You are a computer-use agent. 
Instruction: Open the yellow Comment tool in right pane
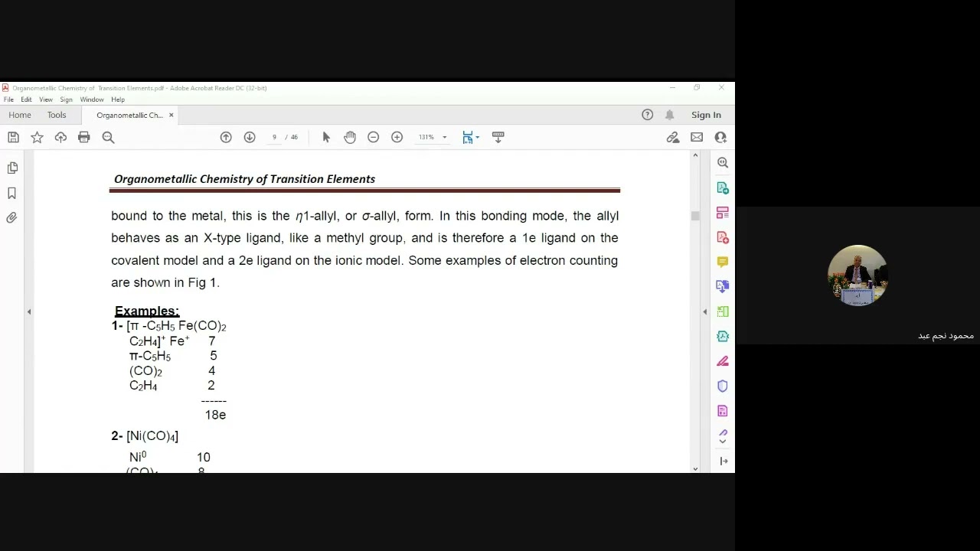tap(723, 262)
